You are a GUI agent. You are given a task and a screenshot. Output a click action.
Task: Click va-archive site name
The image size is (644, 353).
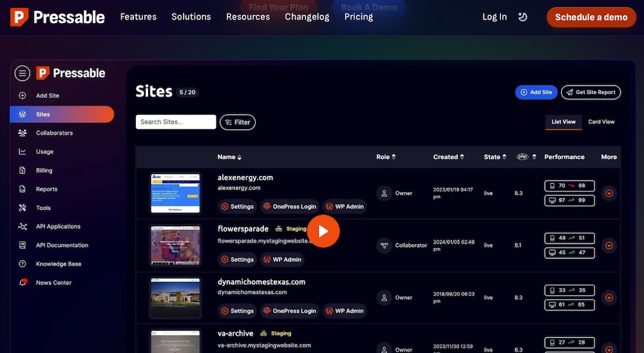(235, 333)
